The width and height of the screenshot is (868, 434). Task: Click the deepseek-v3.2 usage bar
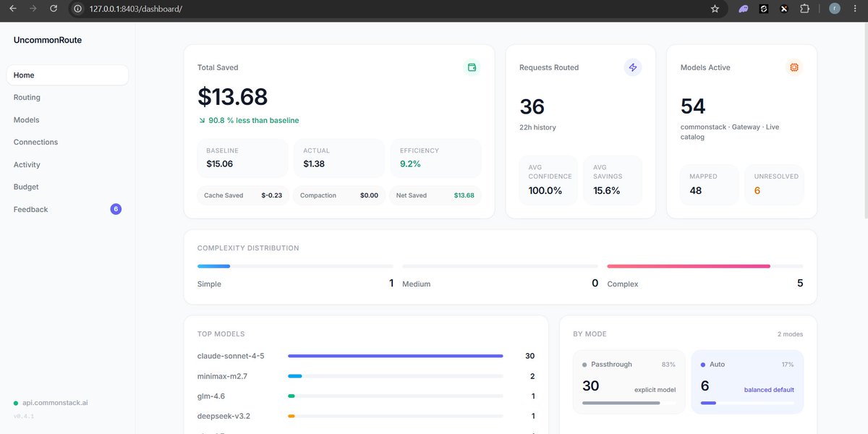[x=396, y=416]
